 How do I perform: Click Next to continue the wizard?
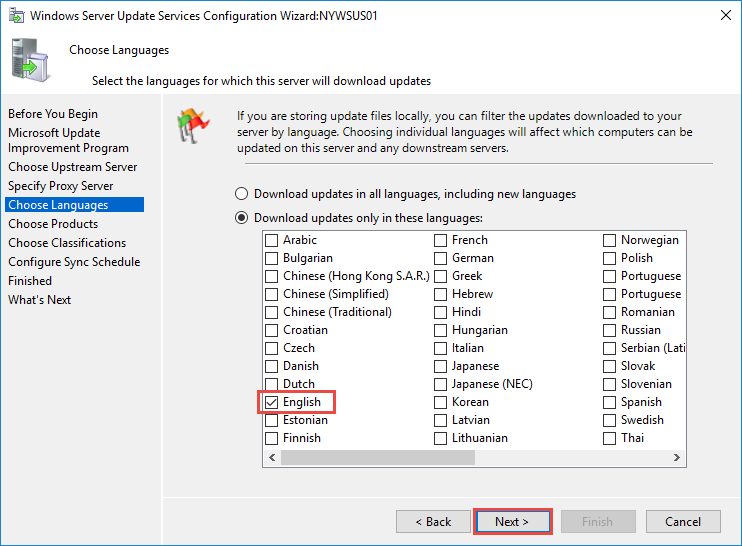pos(512,521)
